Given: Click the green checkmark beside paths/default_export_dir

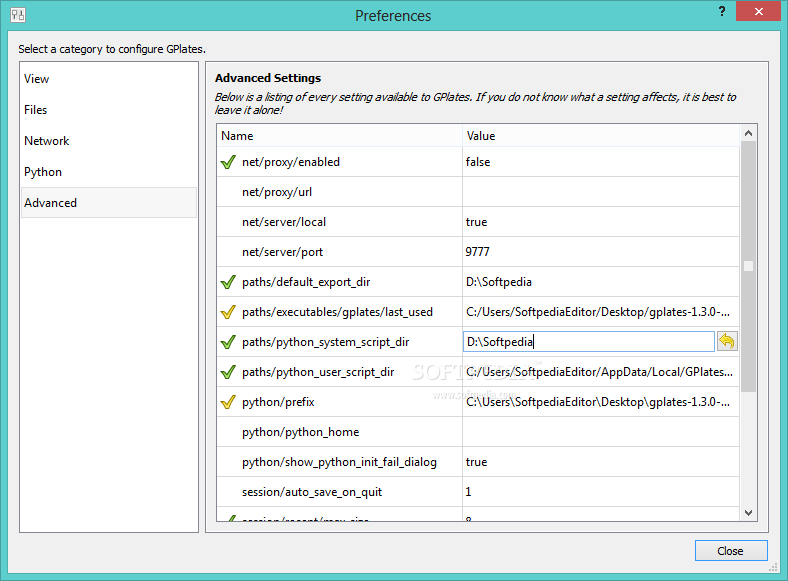Looking at the screenshot, I should [228, 282].
